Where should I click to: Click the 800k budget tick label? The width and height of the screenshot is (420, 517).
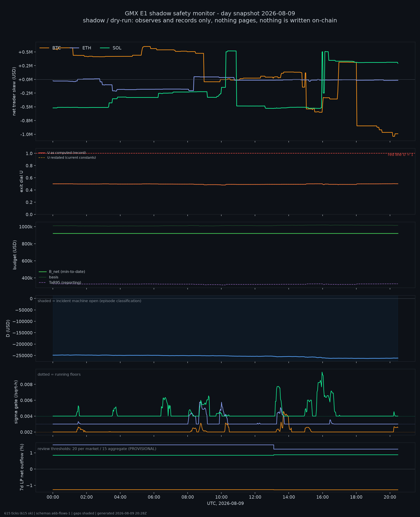tap(27, 244)
